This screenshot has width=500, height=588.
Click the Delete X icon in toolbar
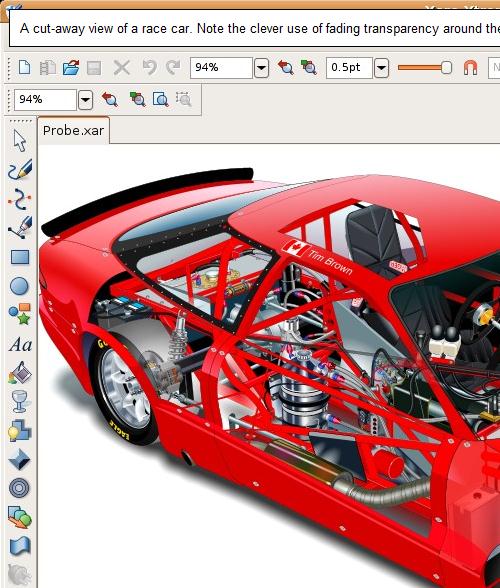click(122, 68)
